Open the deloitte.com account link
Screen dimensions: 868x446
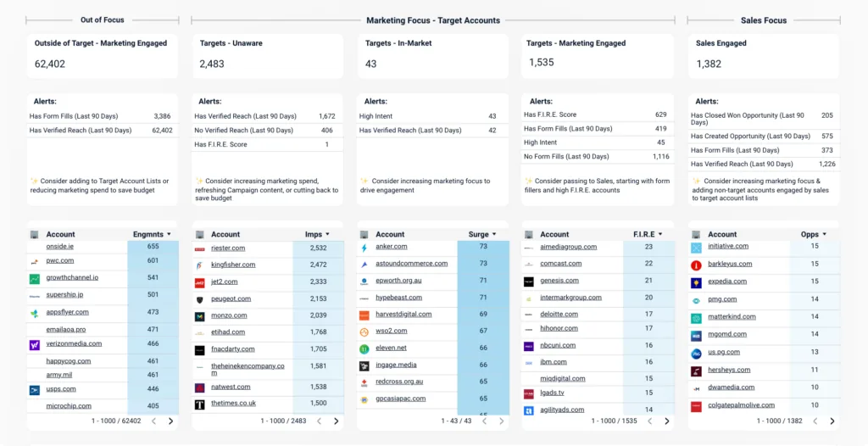pos(559,314)
